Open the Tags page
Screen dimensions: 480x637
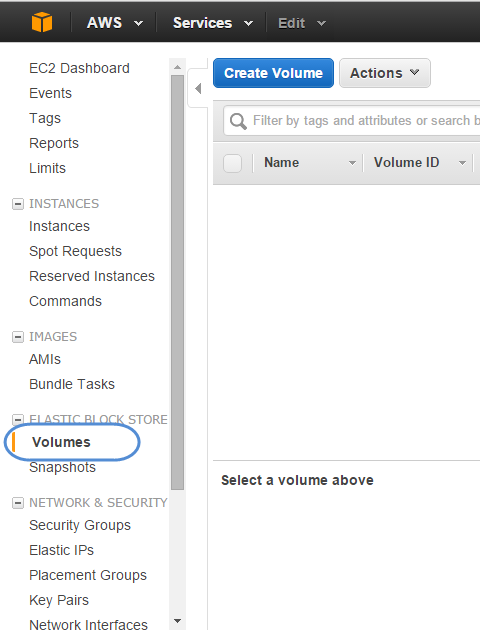tap(45, 118)
